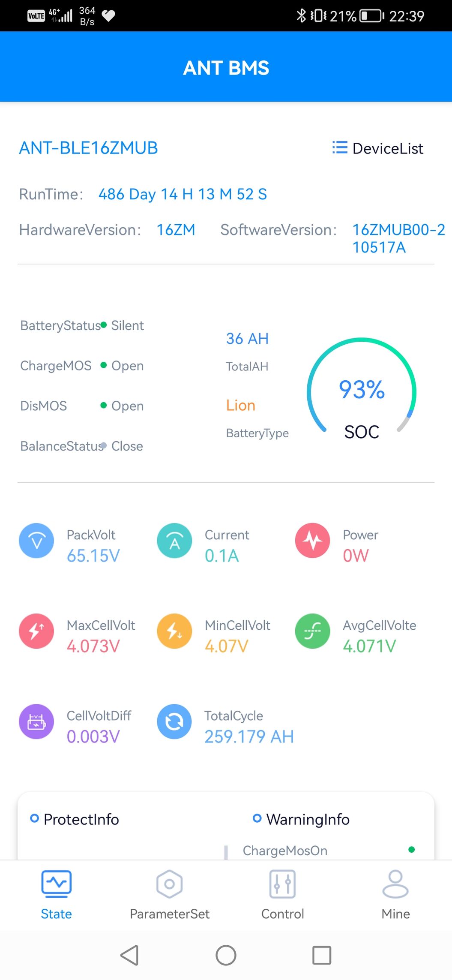This screenshot has width=452, height=980.
Task: Select the State tab
Action: pos(56,895)
